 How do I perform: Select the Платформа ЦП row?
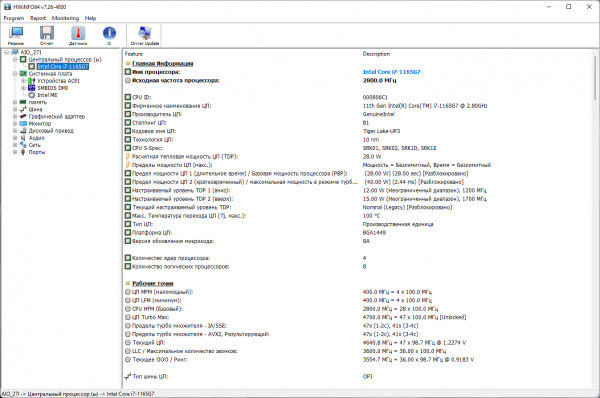[357, 232]
